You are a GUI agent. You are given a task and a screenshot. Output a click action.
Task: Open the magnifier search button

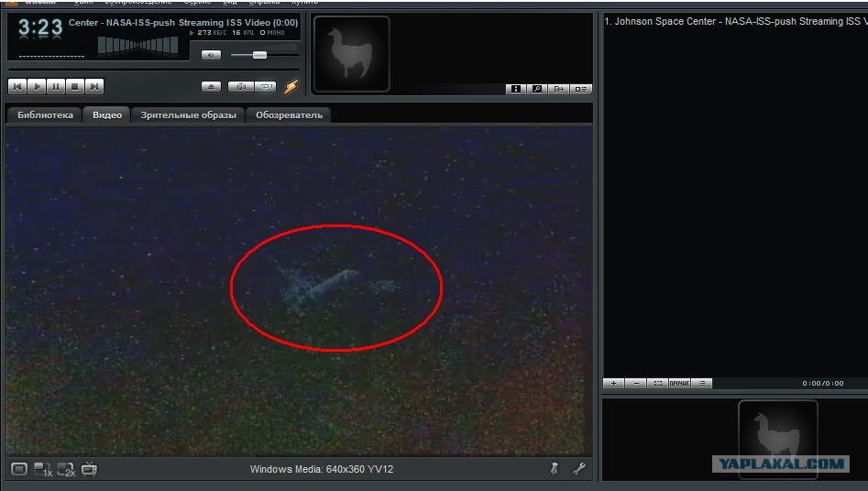point(537,89)
